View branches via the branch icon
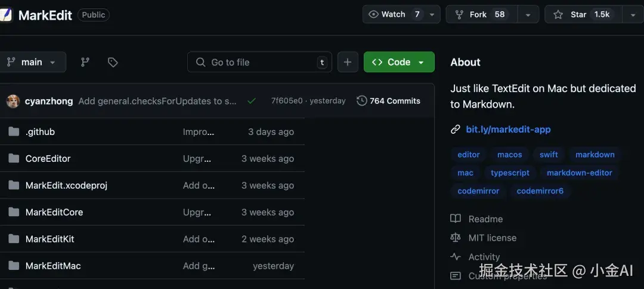 [x=85, y=62]
